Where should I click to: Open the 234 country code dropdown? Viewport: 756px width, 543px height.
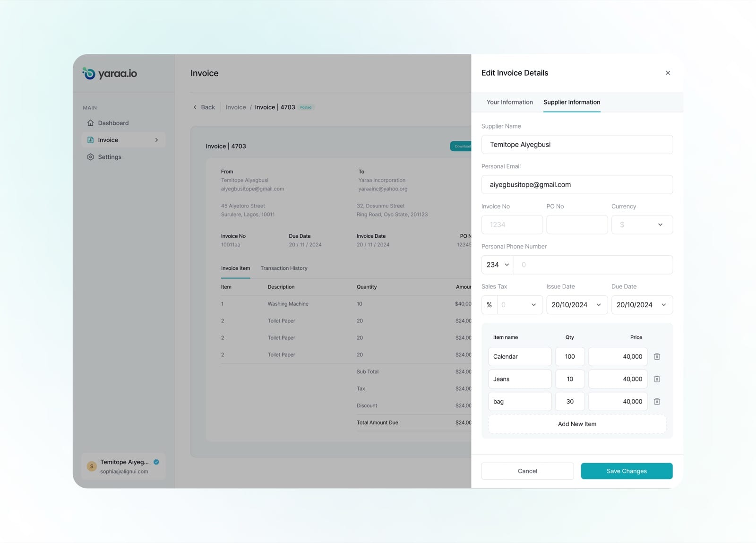pyautogui.click(x=497, y=265)
